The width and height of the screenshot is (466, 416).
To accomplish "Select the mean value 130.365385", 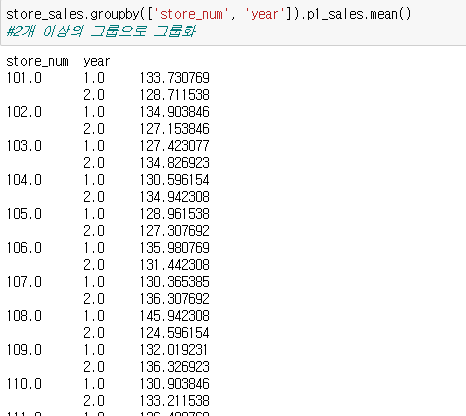I will point(174,282).
